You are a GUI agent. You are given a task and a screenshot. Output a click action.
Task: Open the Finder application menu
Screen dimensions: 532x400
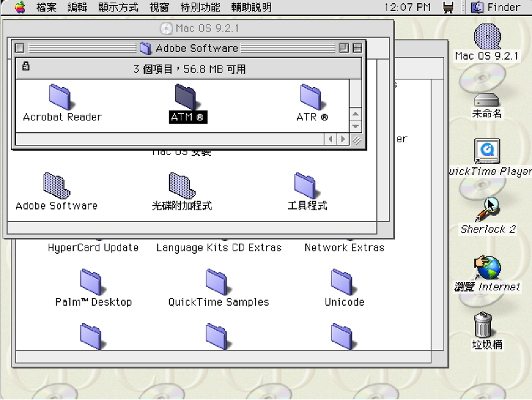(x=495, y=7)
